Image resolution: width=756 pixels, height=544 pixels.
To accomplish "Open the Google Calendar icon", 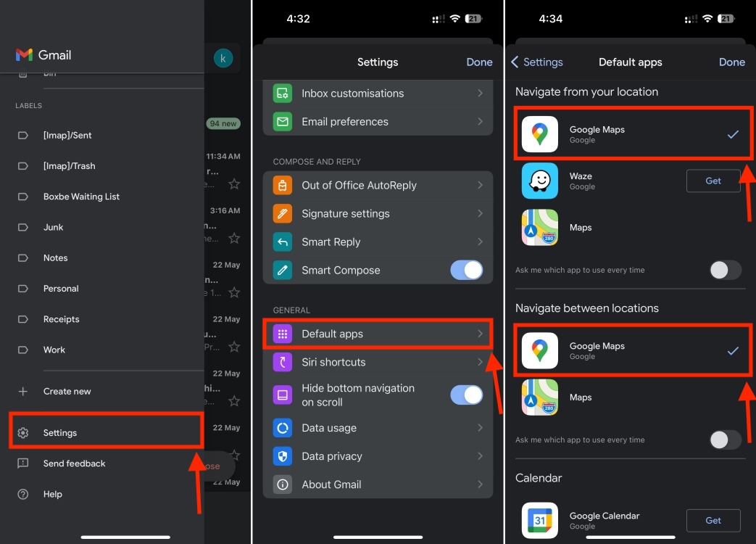I will click(x=539, y=520).
